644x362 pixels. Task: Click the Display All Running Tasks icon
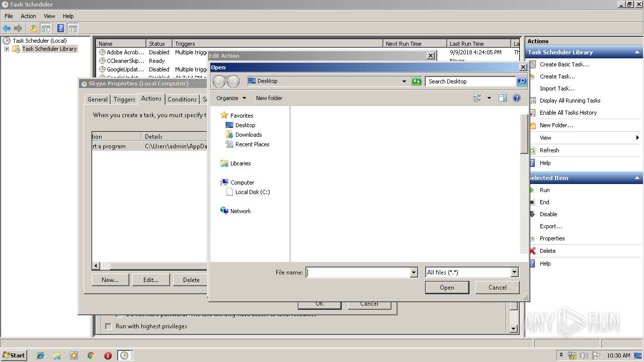532,101
